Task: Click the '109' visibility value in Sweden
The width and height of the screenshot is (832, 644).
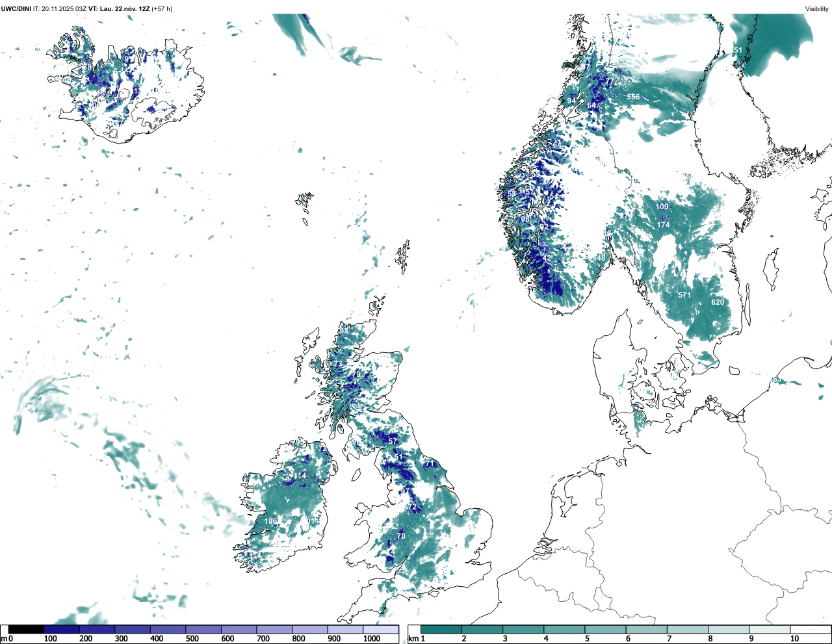Action: pos(662,207)
